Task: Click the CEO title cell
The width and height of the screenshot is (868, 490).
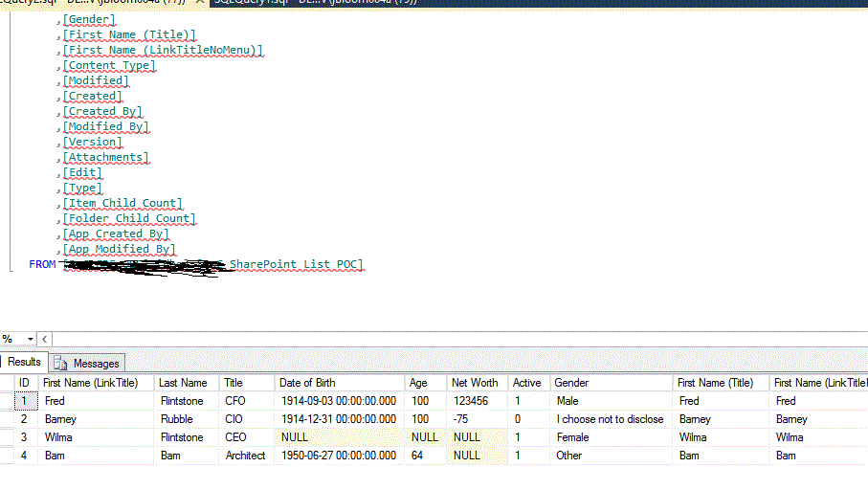Action: pyautogui.click(x=247, y=437)
